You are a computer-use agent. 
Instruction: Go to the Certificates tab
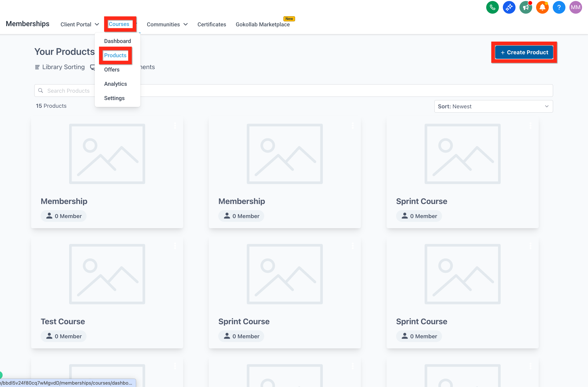click(x=212, y=25)
